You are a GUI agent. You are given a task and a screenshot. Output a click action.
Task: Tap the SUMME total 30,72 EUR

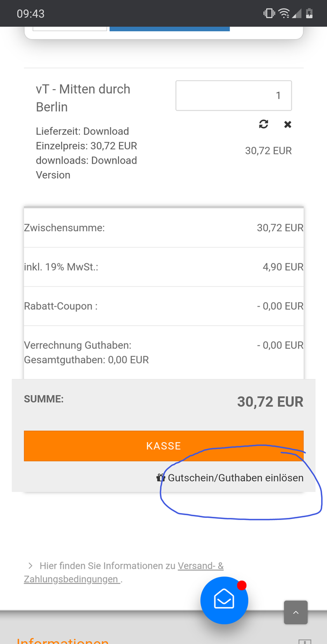click(270, 401)
